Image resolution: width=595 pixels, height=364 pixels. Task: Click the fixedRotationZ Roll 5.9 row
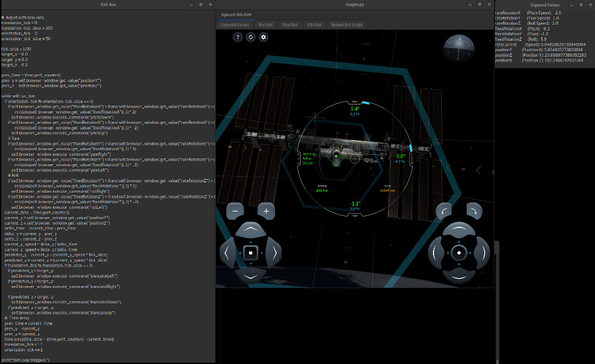coord(521,40)
